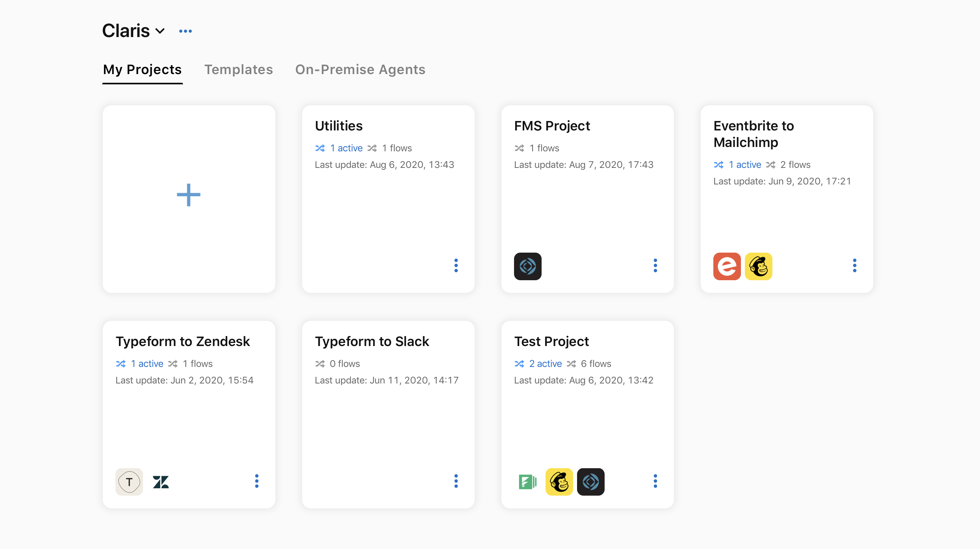Click the Zendesk icon on Typeform to Zendesk card
The width and height of the screenshot is (980, 549).
(161, 482)
